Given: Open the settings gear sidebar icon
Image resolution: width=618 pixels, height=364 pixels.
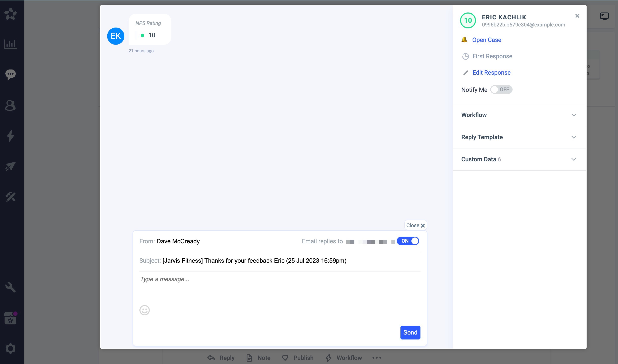Looking at the screenshot, I should pyautogui.click(x=11, y=348).
